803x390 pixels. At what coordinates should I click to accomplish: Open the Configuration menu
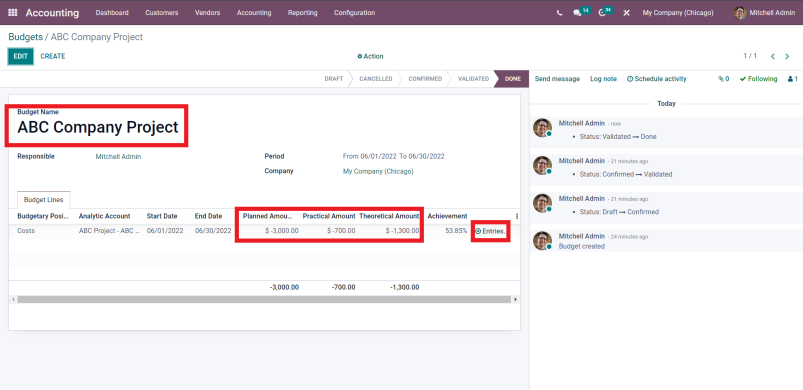point(354,13)
